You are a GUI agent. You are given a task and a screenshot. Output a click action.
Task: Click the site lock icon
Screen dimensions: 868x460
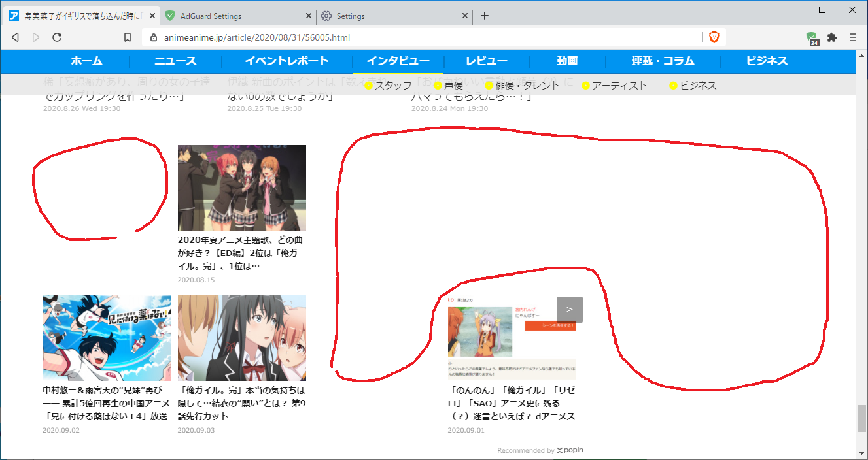click(154, 37)
